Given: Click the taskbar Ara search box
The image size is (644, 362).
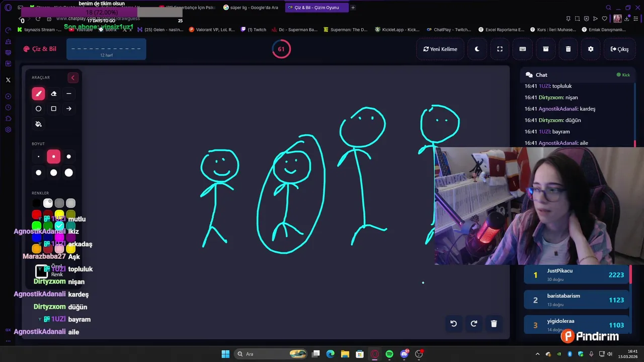Looking at the screenshot, I should 272,354.
